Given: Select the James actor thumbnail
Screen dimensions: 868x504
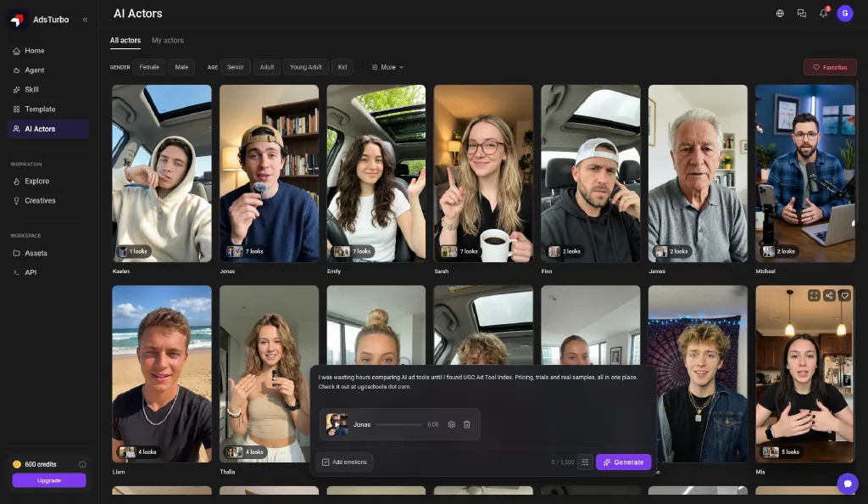Looking at the screenshot, I should [698, 173].
